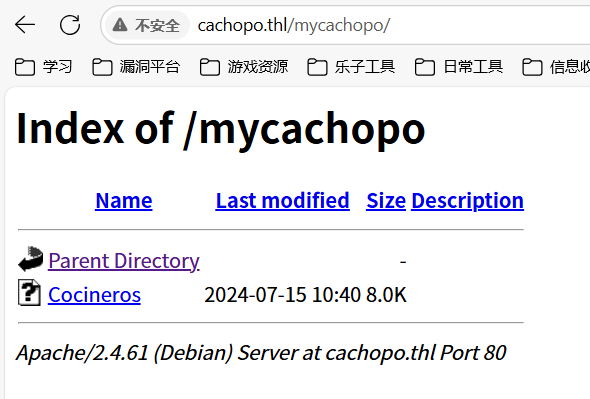Sort the listing by Name column
This screenshot has width=590, height=399.
pos(124,201)
